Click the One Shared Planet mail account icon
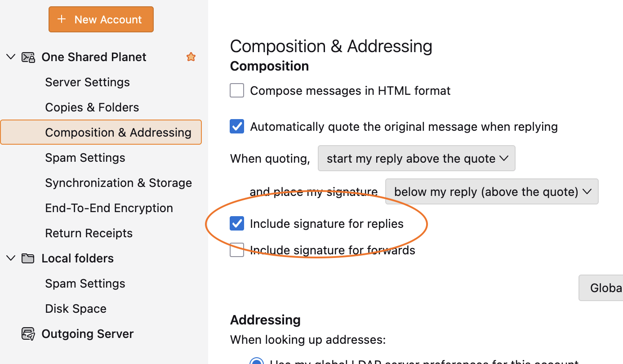This screenshot has width=623, height=364. pos(28,57)
